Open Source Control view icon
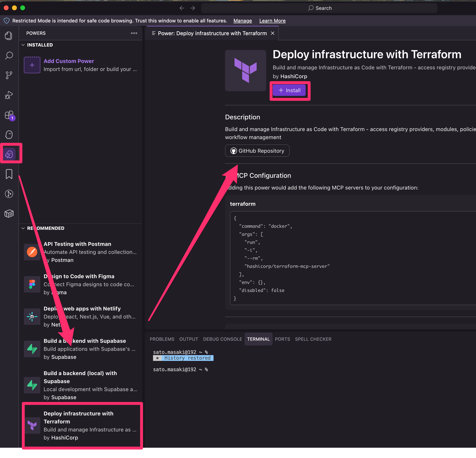Viewport: 476px width, 458px height. (9, 75)
